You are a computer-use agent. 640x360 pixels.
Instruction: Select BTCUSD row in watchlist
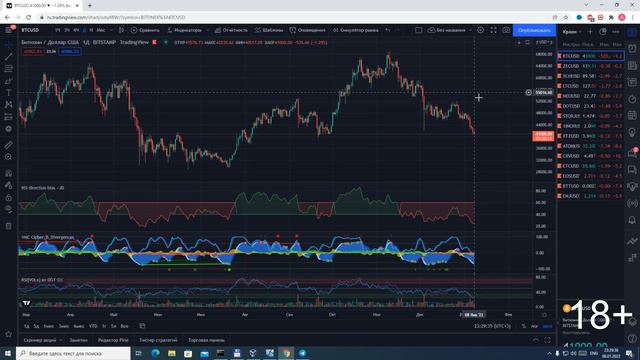590,56
